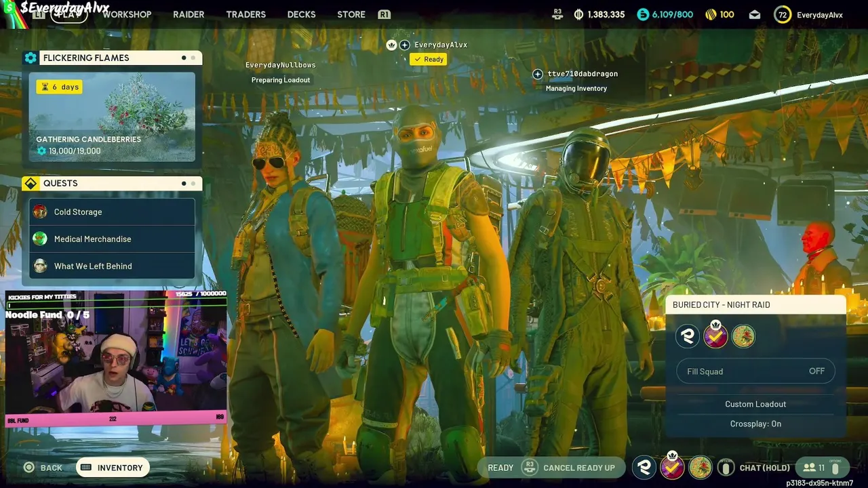The height and width of the screenshot is (488, 868).
Task: Click the 19,000/19,000 candleberries progress value
Action: click(75, 151)
